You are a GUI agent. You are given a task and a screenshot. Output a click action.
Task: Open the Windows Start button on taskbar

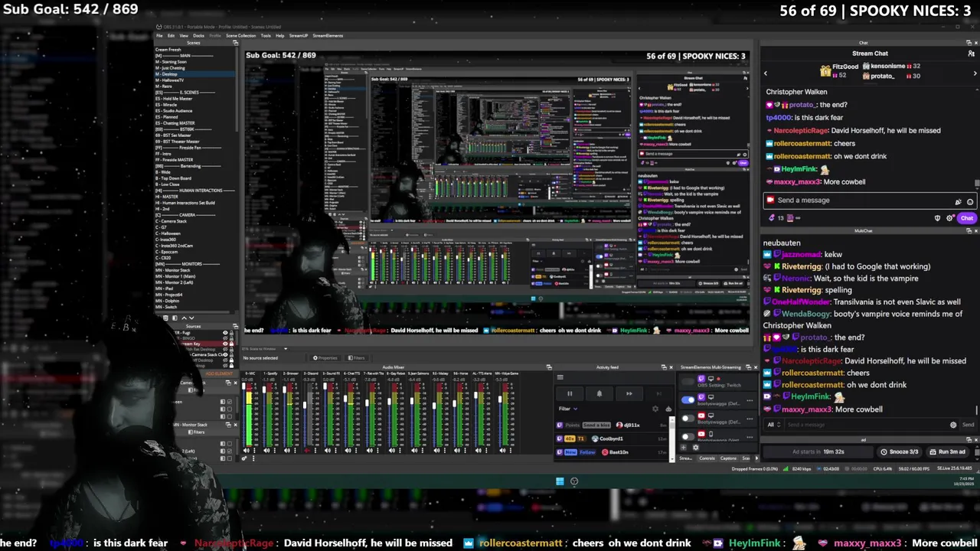point(560,481)
